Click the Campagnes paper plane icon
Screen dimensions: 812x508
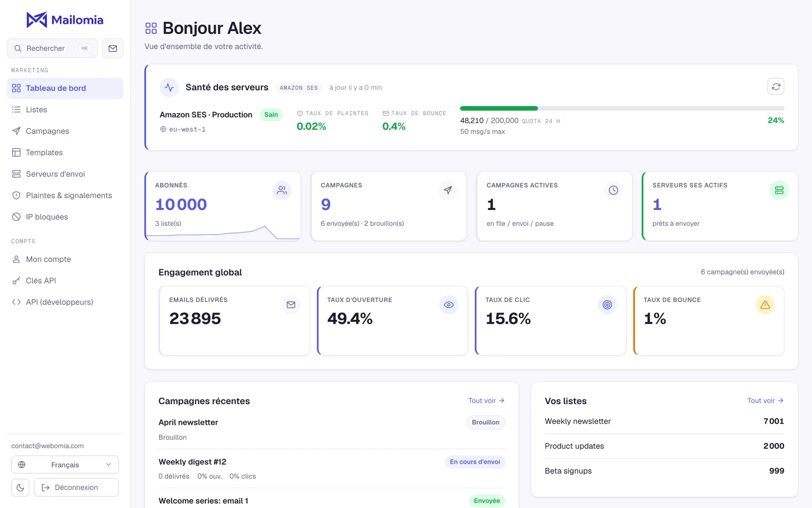point(448,190)
